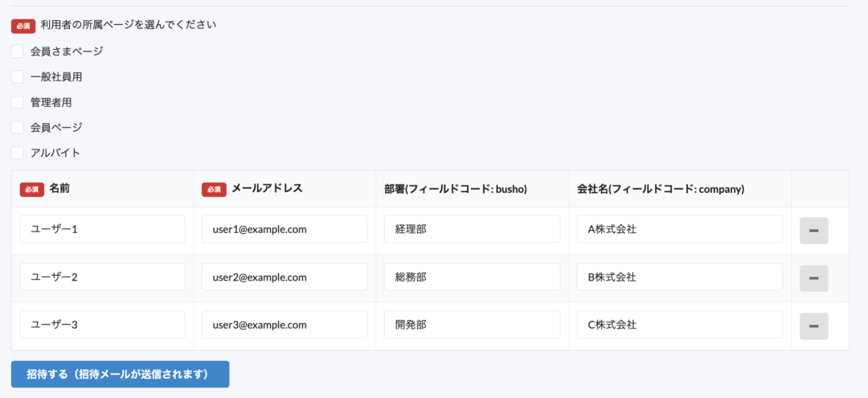This screenshot has width=868, height=398.
Task: Click the 開発部 department field
Action: coord(473,324)
